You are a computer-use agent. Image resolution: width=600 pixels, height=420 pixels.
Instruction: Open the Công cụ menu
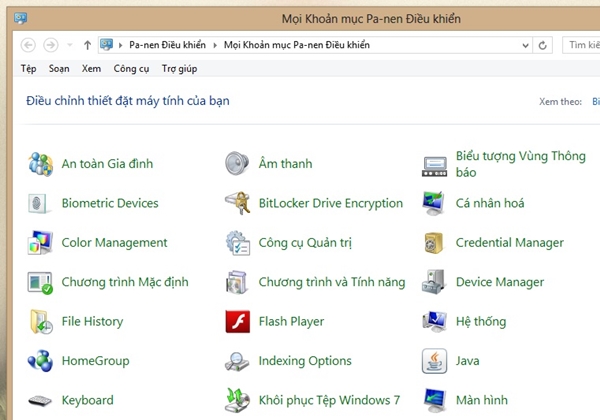[x=131, y=69]
